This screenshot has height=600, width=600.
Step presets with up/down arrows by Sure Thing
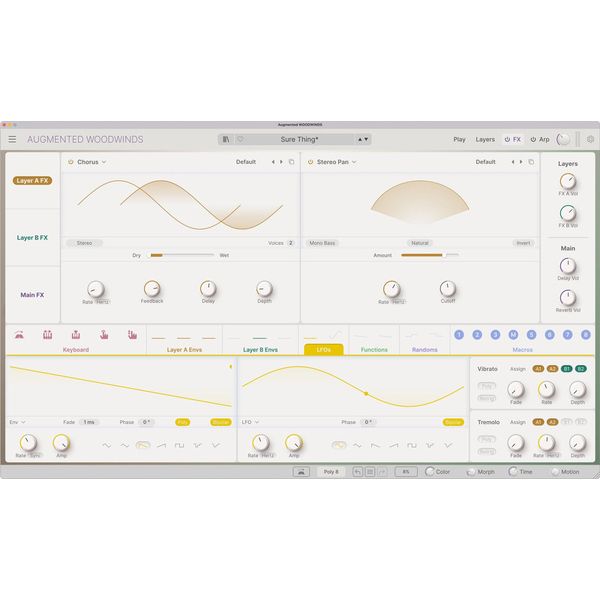click(x=363, y=139)
